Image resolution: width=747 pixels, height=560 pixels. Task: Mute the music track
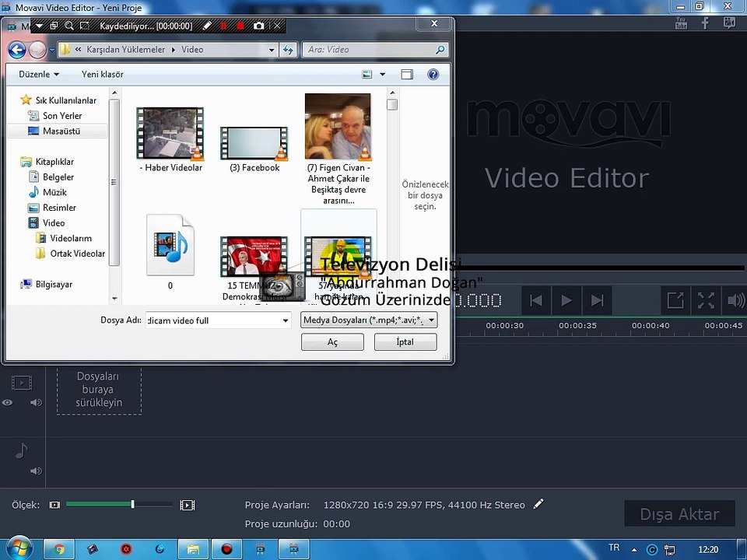point(36,471)
